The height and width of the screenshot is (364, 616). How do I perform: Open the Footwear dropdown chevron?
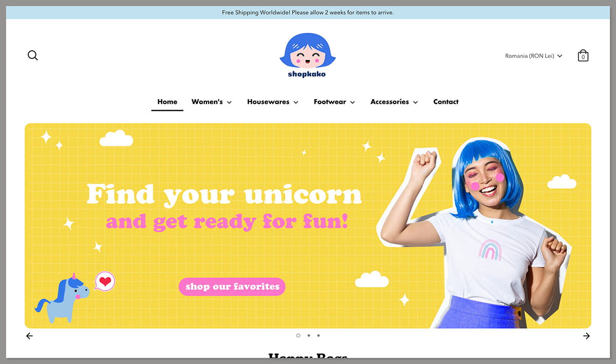click(x=353, y=102)
